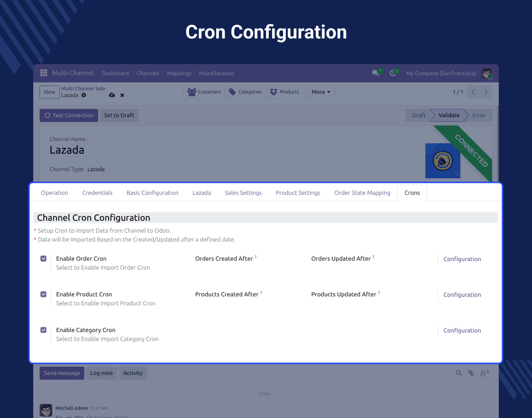Open Configuration link for Product Cron
The height and width of the screenshot is (418, 532).
click(x=462, y=294)
